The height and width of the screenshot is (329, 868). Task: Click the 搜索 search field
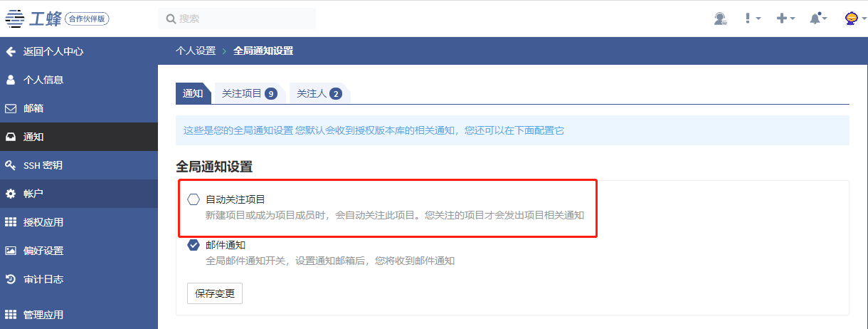pyautogui.click(x=237, y=19)
